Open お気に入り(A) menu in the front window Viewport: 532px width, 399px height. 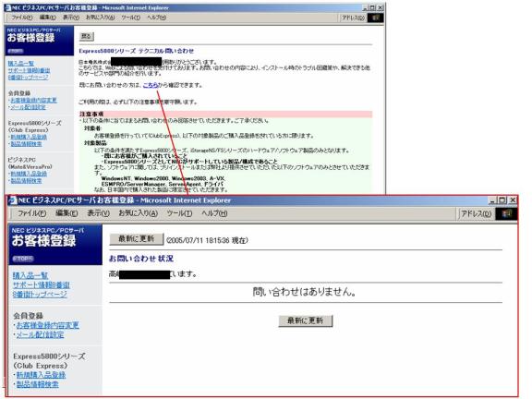[139, 213]
